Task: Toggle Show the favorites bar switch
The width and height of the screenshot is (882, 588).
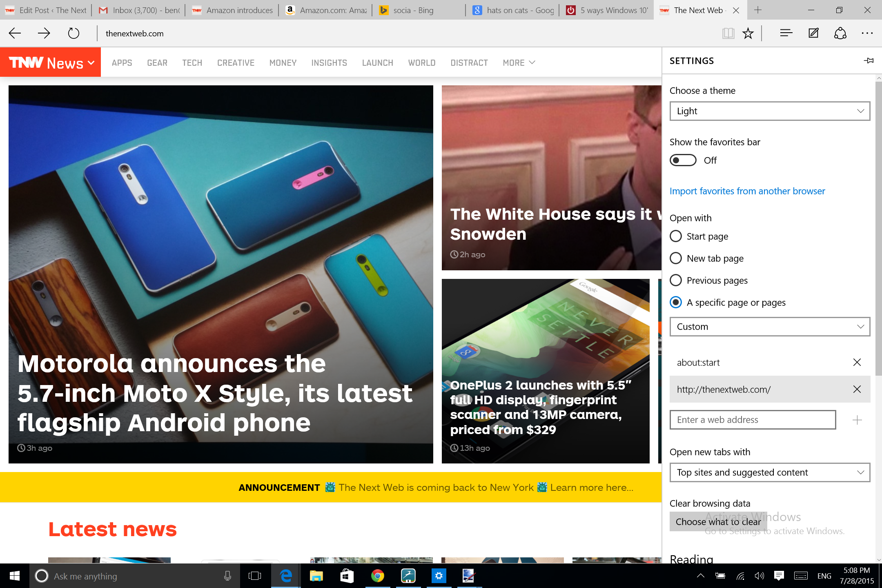Action: coord(683,160)
